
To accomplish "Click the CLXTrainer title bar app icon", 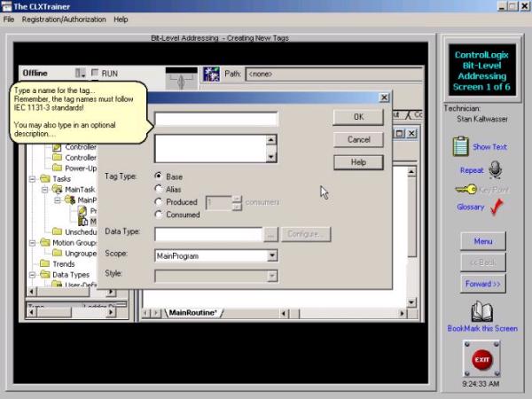I will pyautogui.click(x=6, y=6).
